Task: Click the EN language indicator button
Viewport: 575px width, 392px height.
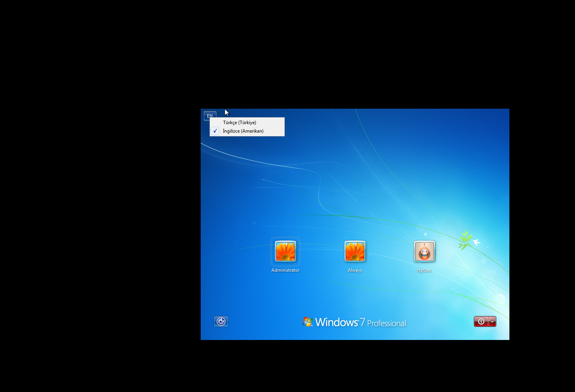Action: 210,116
